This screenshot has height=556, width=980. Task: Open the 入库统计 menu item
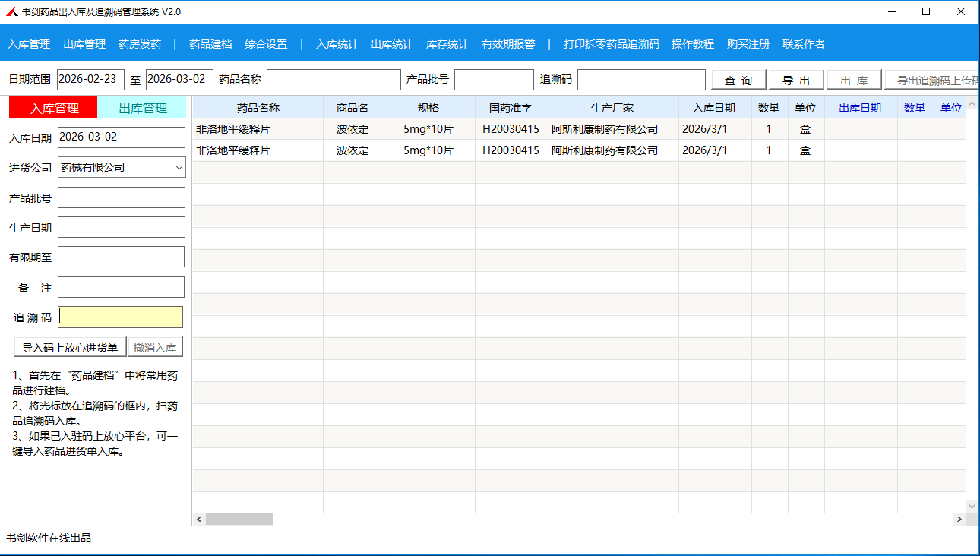coord(337,44)
